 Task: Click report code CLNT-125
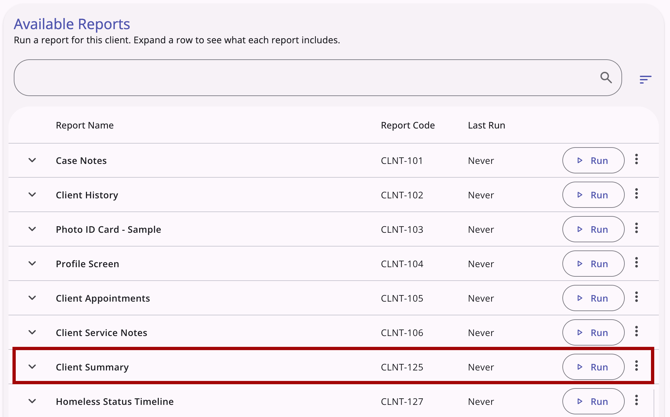[x=402, y=367]
